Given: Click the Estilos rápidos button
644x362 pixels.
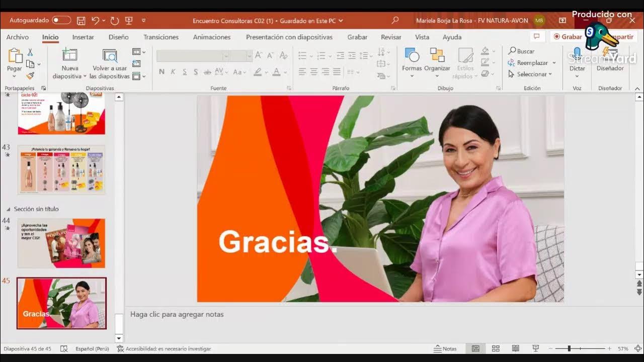Looking at the screenshot, I should pyautogui.click(x=465, y=63).
